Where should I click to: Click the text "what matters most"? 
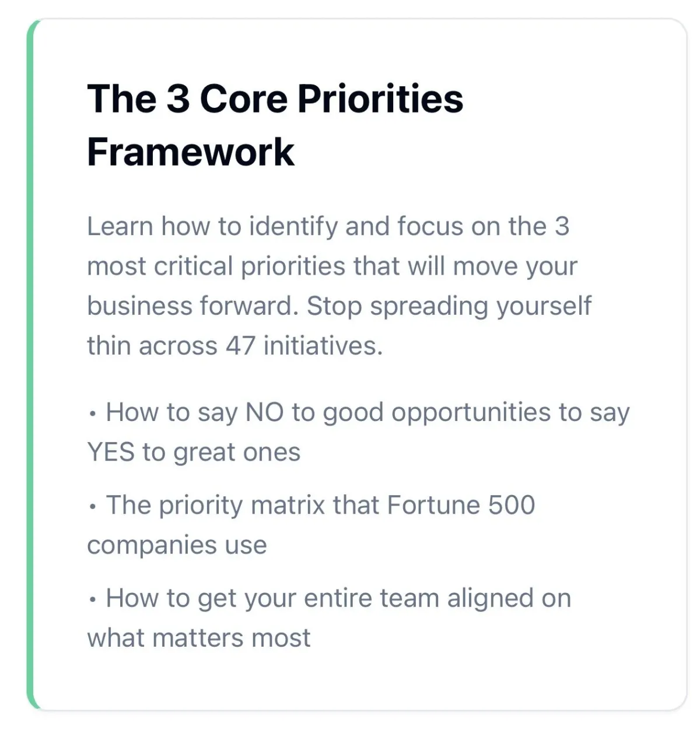coord(198,638)
